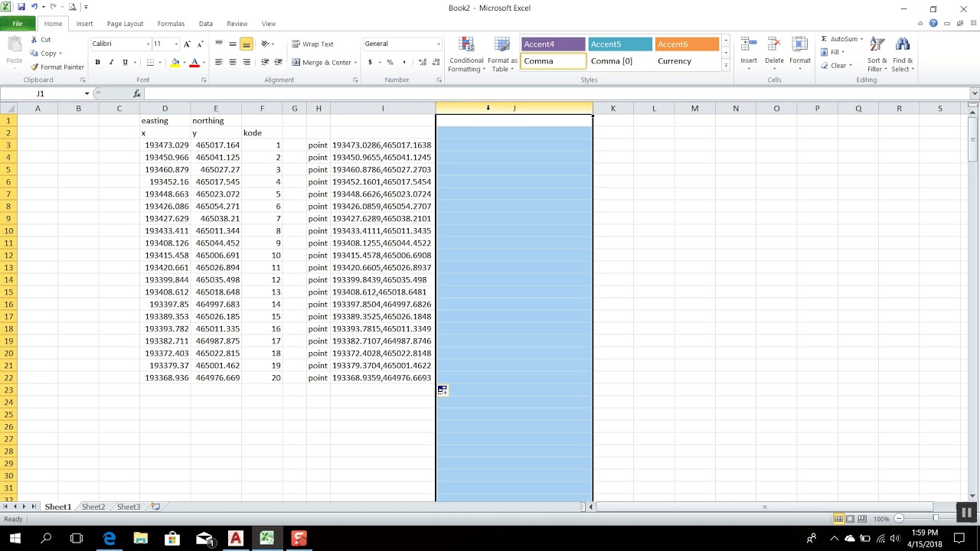980x551 pixels.
Task: Switch to the Data tab
Action: coord(206,24)
